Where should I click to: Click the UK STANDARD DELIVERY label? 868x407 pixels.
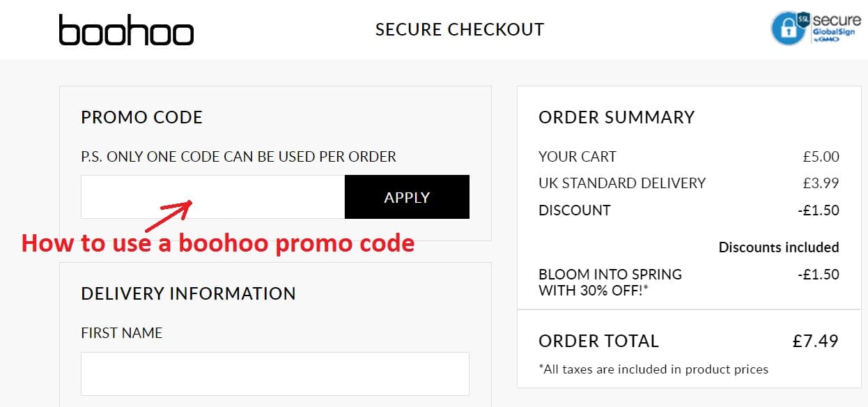tap(622, 183)
